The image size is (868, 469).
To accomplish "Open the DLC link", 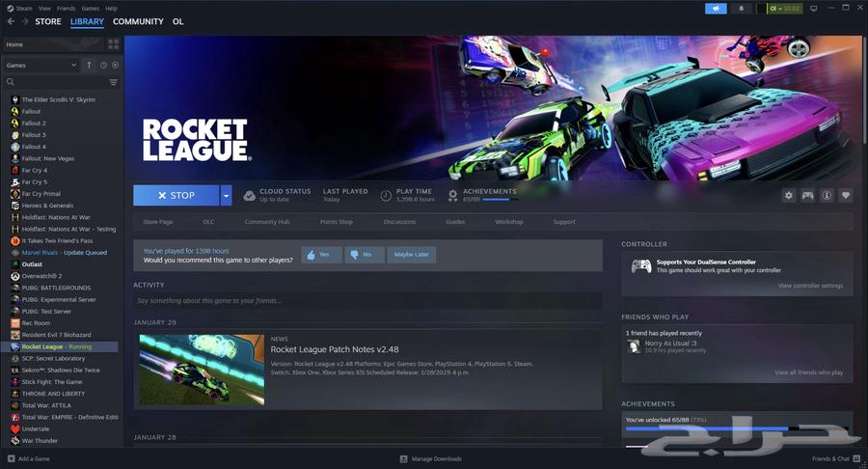I will tap(208, 222).
